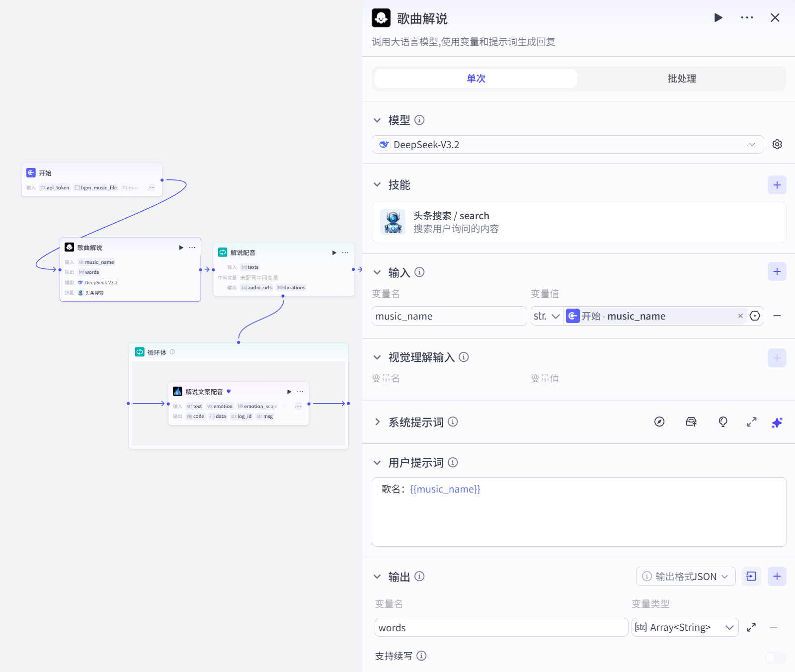Open the prompt library icon in 系统提示词
This screenshot has height=672, width=795.
point(691,422)
